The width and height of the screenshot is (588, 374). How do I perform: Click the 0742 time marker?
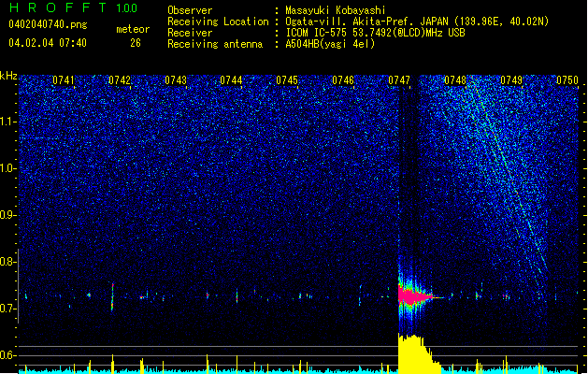pyautogui.click(x=120, y=80)
